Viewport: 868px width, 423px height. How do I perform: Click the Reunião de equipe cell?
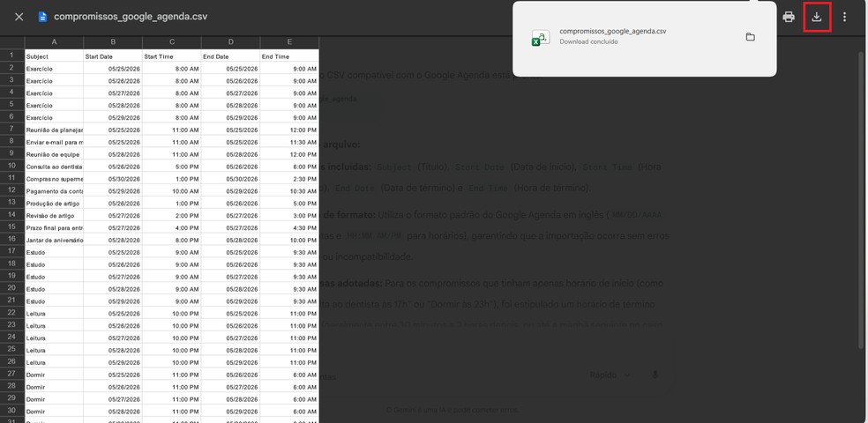pyautogui.click(x=55, y=154)
